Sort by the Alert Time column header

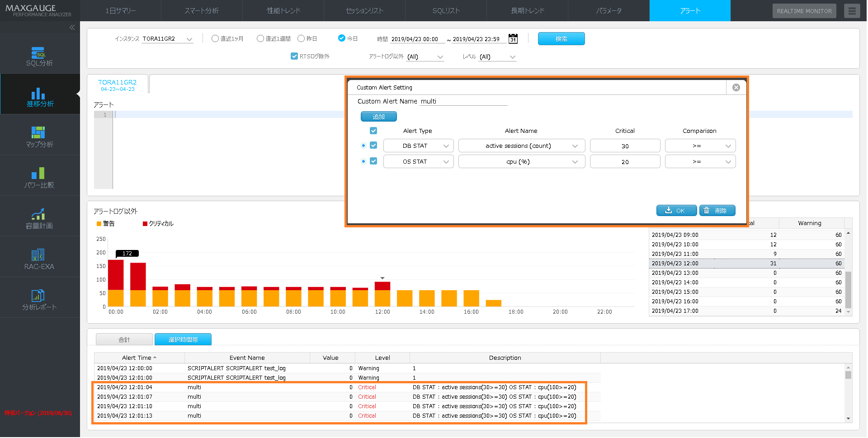tap(139, 358)
